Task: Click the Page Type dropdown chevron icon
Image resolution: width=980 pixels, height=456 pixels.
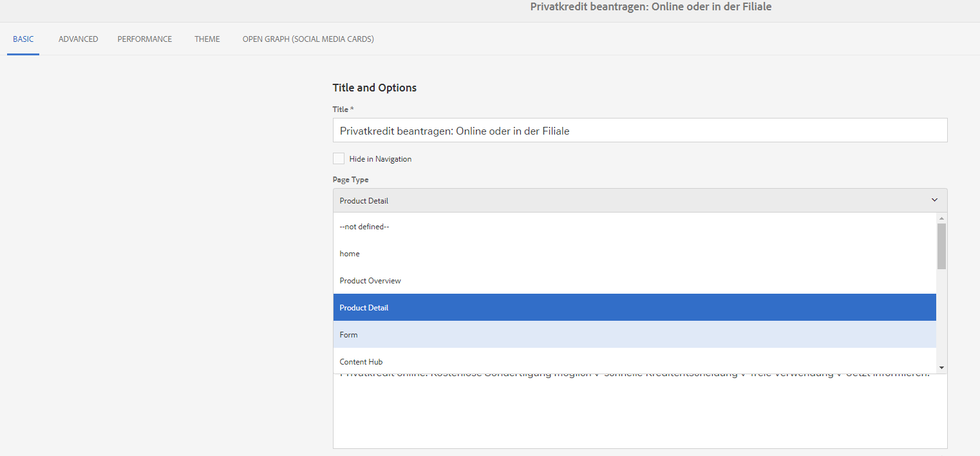Action: (x=934, y=200)
